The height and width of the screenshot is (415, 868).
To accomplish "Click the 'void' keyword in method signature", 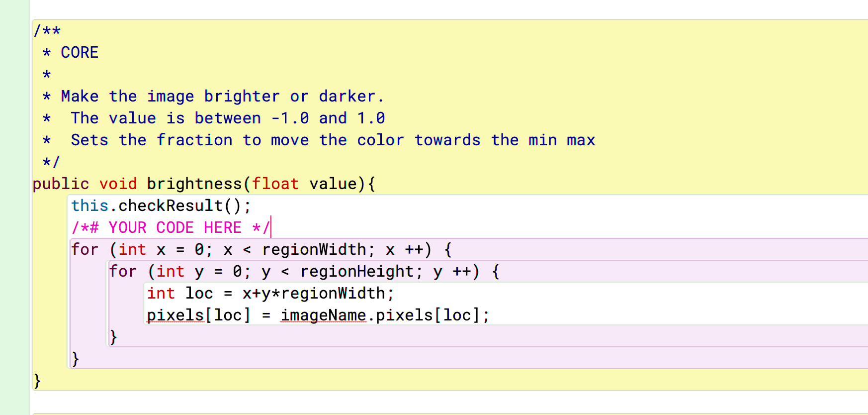I will point(118,184).
